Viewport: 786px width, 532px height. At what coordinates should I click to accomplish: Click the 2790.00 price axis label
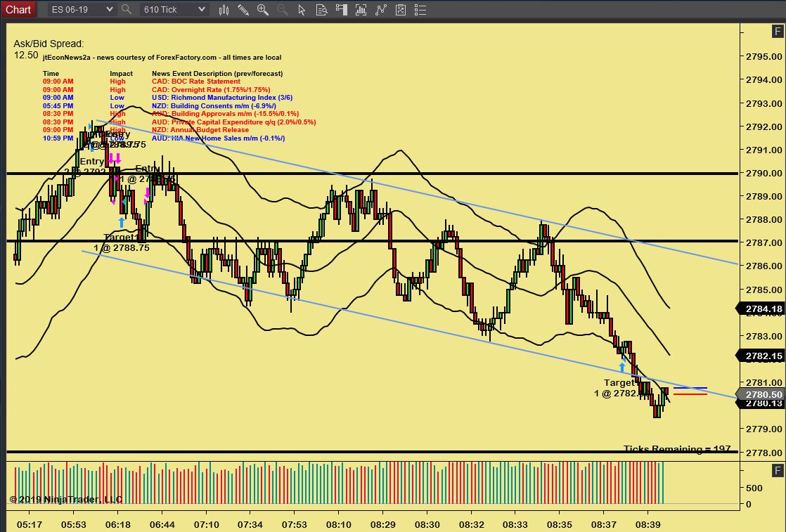[x=764, y=174]
